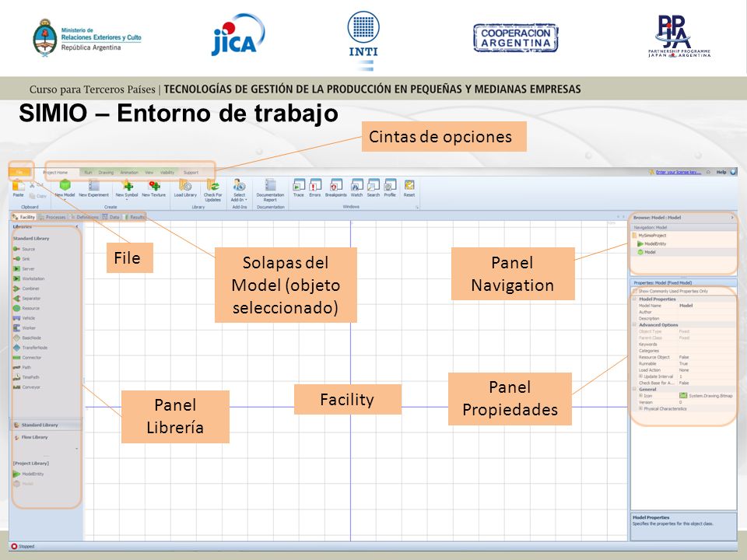Click the Load Library icon
Image resolution: width=747 pixels, height=560 pixels.
[185, 186]
